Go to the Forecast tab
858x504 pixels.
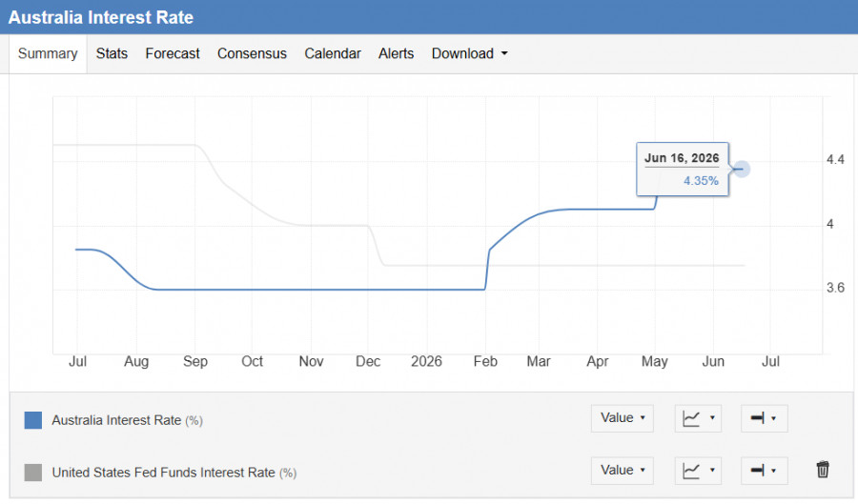(173, 53)
